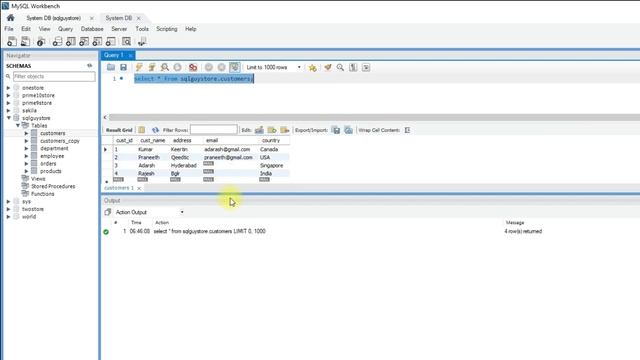Collapse the Tables node

pos(18,126)
